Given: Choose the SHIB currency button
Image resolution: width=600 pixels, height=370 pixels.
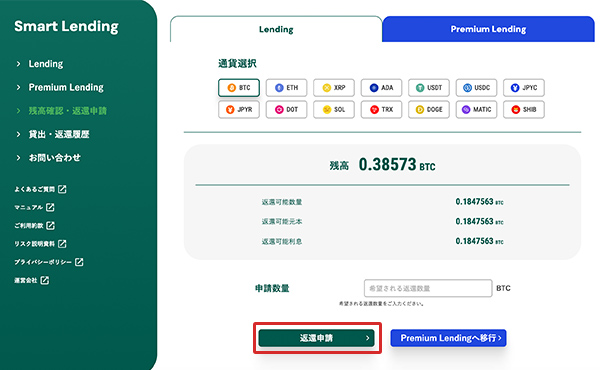Looking at the screenshot, I should coord(523,109).
